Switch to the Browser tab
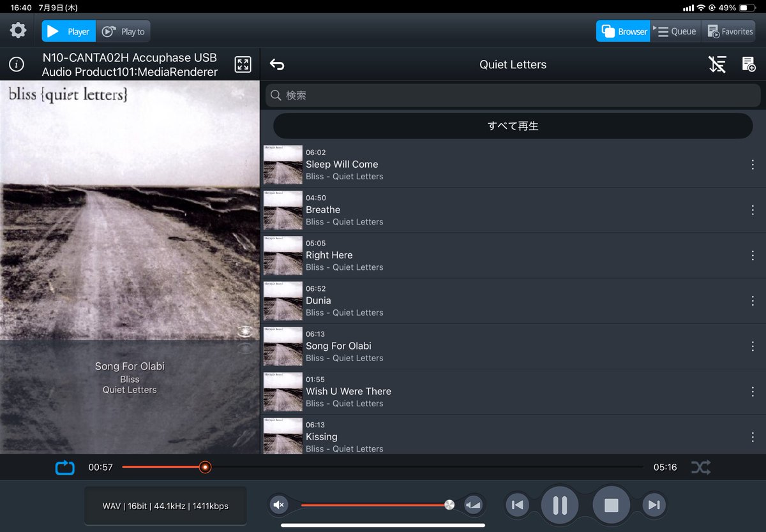Image resolution: width=766 pixels, height=532 pixels. [x=623, y=31]
